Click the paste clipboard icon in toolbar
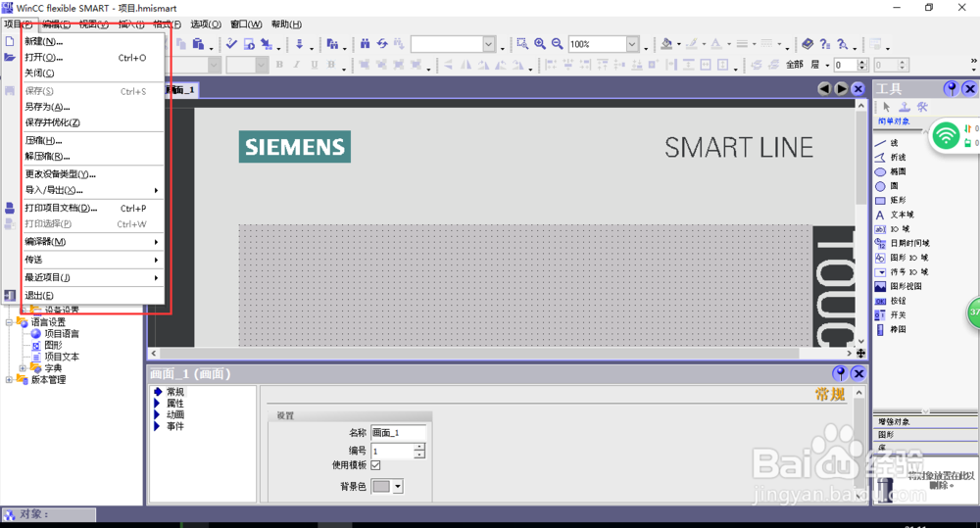The width and height of the screenshot is (980, 528). point(198,44)
